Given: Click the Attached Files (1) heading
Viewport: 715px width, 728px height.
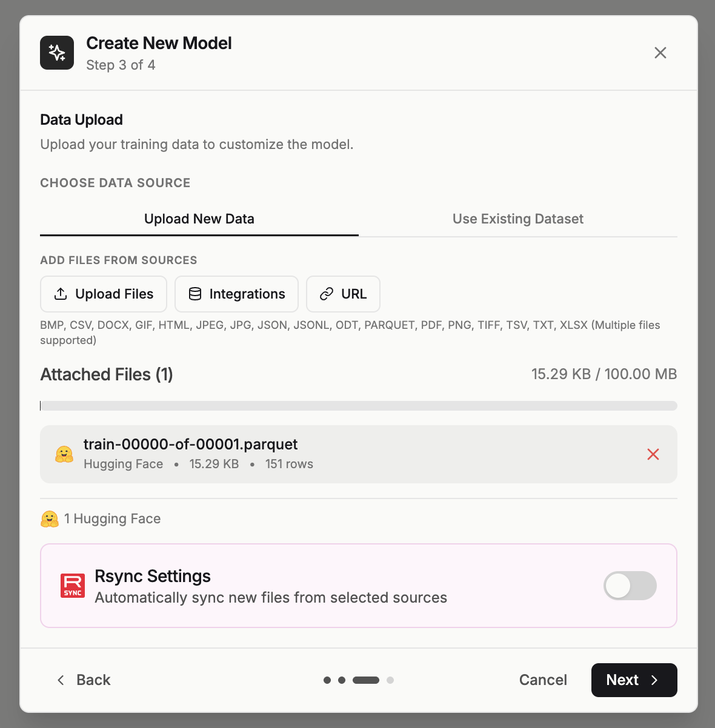Looking at the screenshot, I should pyautogui.click(x=107, y=374).
